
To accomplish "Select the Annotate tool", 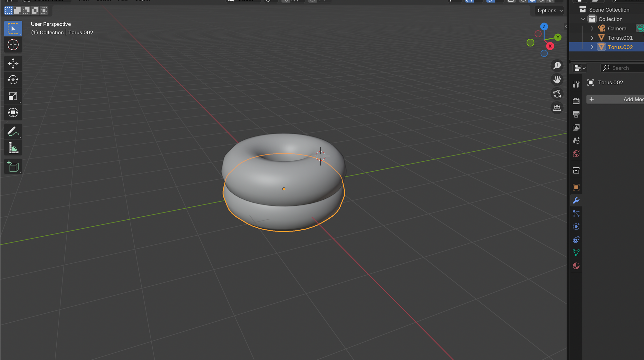I will [13, 131].
